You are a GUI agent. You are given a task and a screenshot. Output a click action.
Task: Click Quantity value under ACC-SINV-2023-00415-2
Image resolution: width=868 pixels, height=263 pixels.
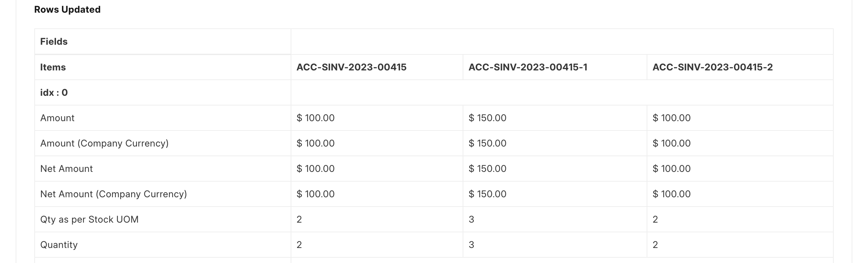(655, 244)
